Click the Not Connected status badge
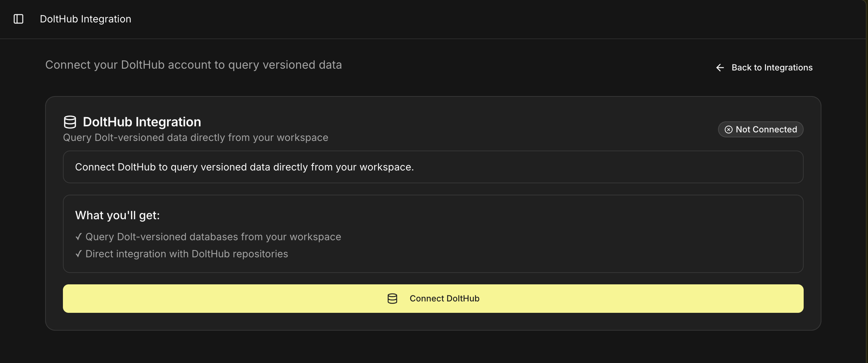 761,129
